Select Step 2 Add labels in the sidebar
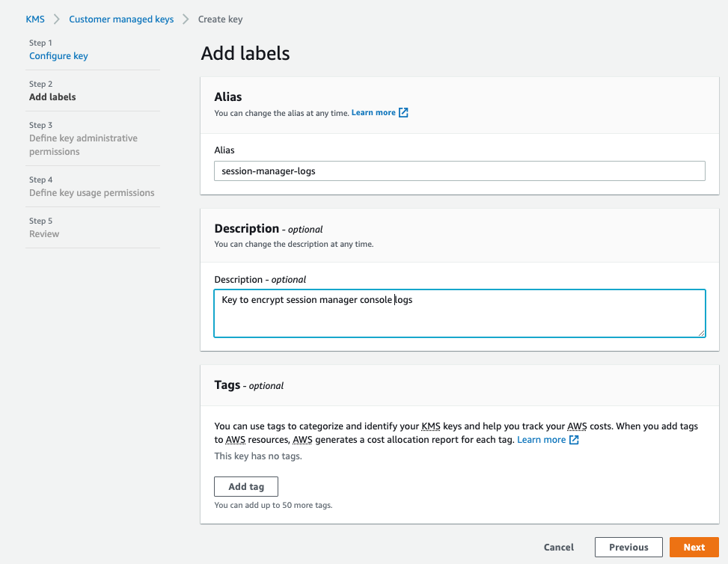The height and width of the screenshot is (564, 728). 54,96
